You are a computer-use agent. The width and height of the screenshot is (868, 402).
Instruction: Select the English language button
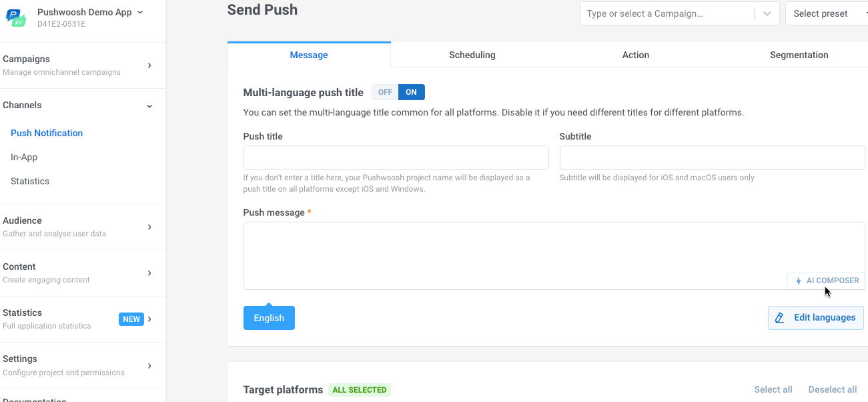tap(269, 318)
